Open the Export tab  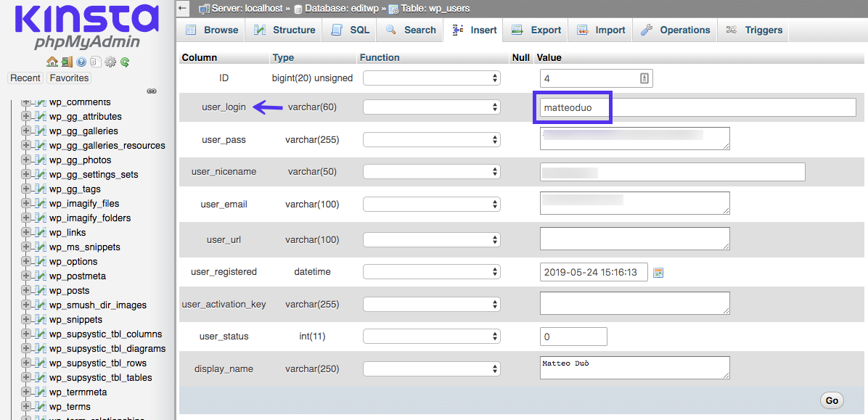click(x=536, y=30)
